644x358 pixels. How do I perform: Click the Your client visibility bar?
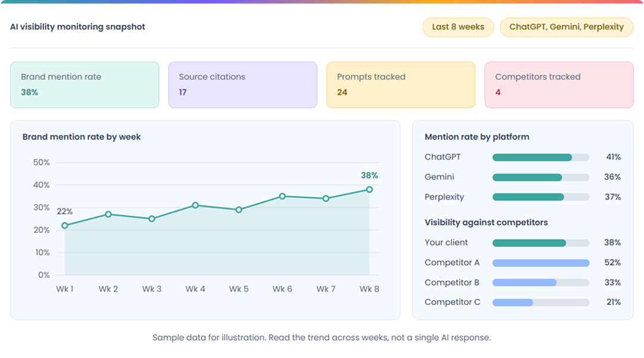[541, 243]
